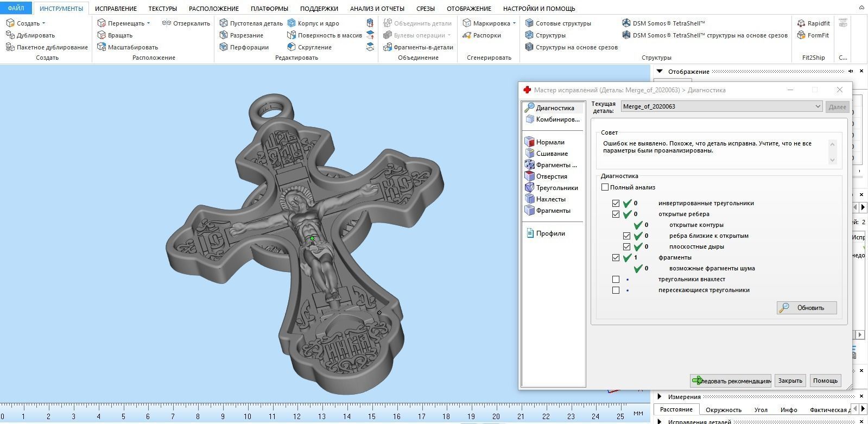Select Диагностика in the fix wizard
868x424 pixels.
tap(549, 108)
